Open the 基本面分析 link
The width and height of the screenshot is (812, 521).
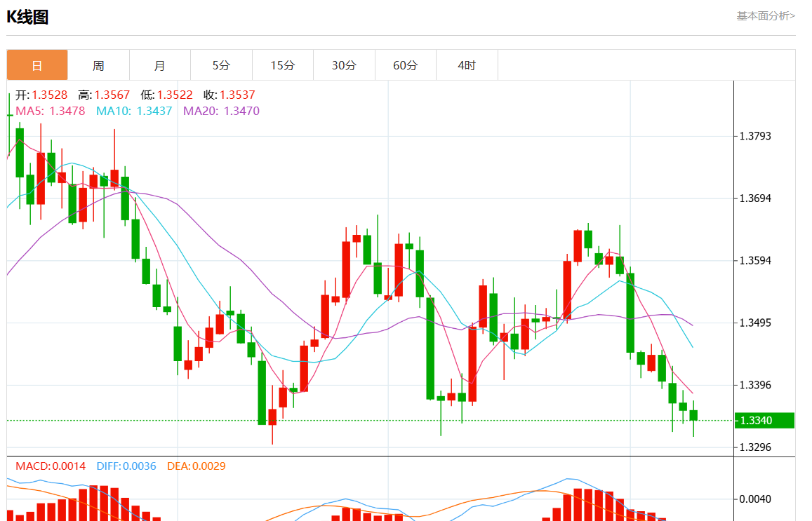[766, 16]
